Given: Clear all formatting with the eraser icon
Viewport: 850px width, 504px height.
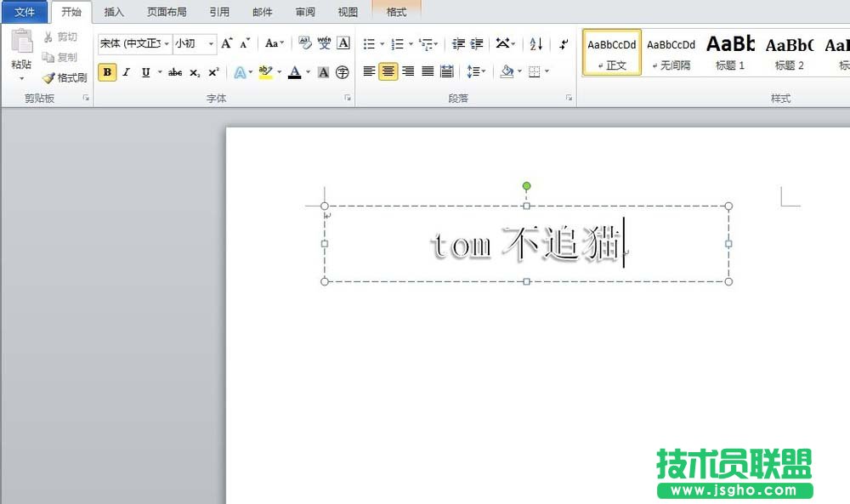Looking at the screenshot, I should 304,44.
